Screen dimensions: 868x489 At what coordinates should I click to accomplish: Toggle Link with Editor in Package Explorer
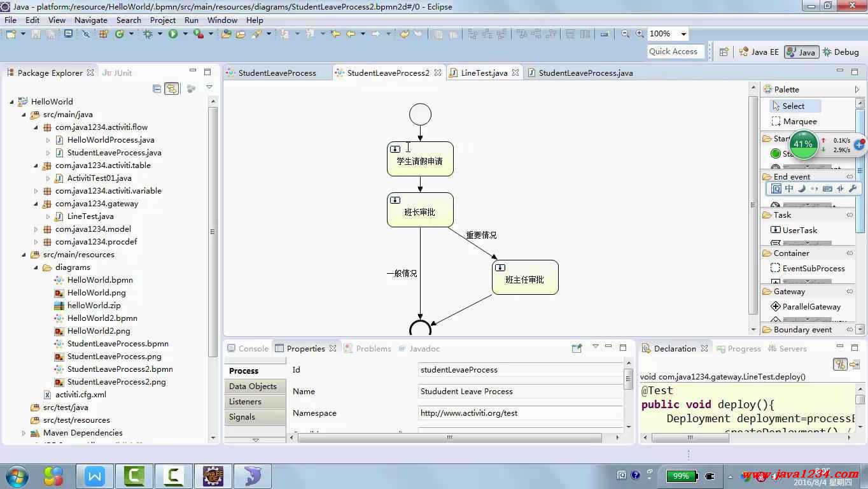tap(171, 89)
